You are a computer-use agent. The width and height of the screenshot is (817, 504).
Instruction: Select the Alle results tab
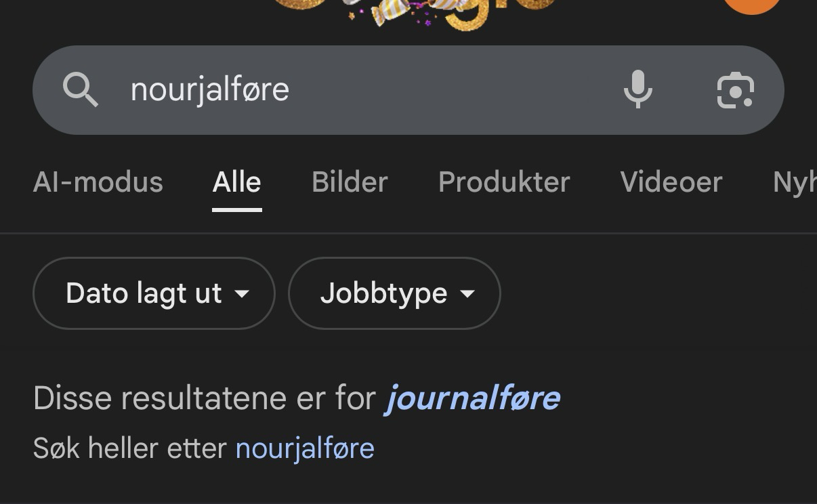point(236,182)
